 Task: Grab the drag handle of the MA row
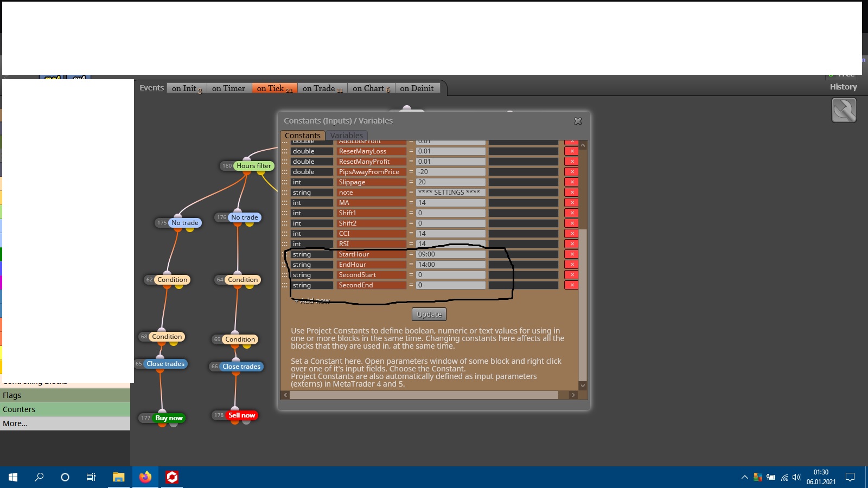tap(285, 203)
